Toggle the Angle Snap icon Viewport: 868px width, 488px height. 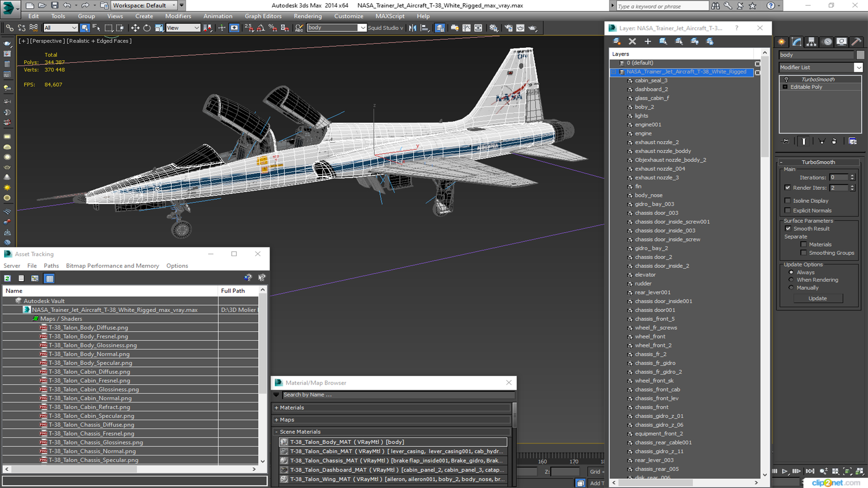[261, 28]
